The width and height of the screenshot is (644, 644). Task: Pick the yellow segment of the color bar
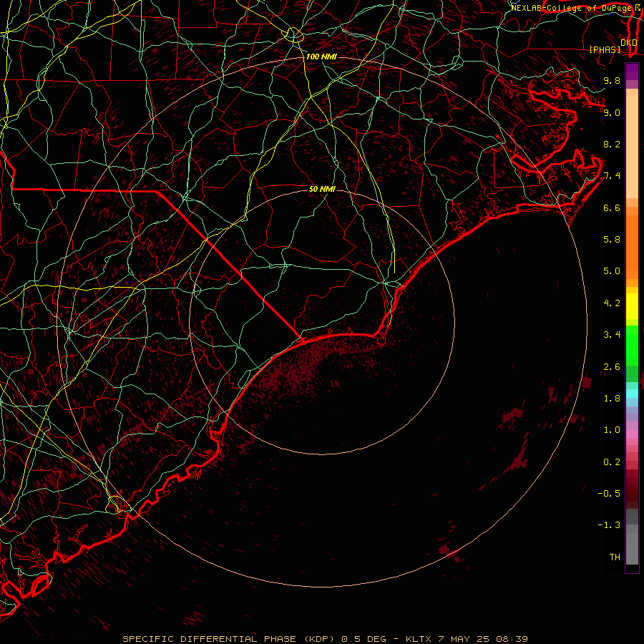point(632,306)
